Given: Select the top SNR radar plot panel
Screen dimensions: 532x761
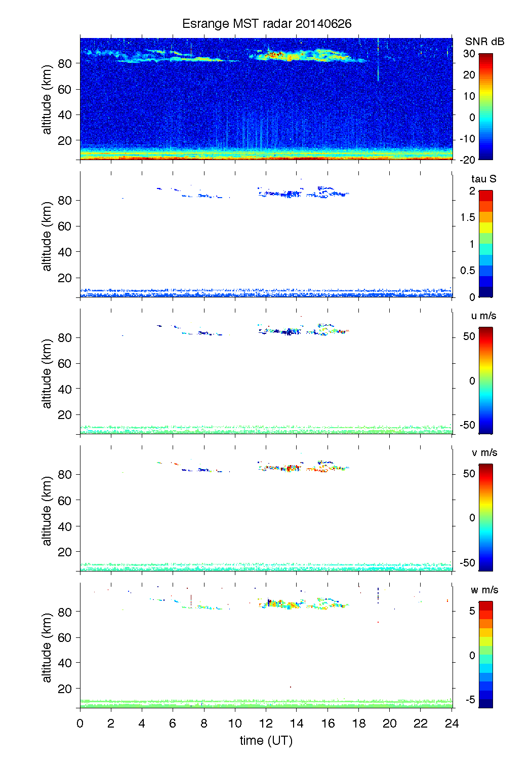Looking at the screenshot, I should coord(266,99).
